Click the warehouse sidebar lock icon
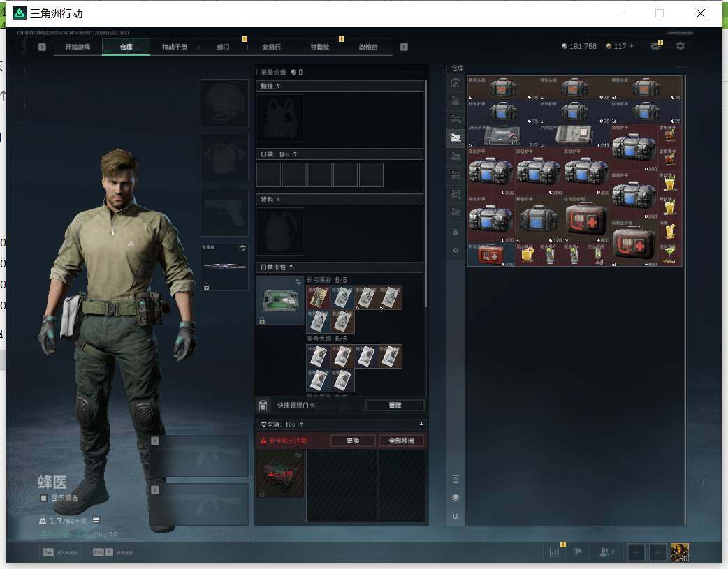Viewport: 728px width, 569px height. coord(456,232)
